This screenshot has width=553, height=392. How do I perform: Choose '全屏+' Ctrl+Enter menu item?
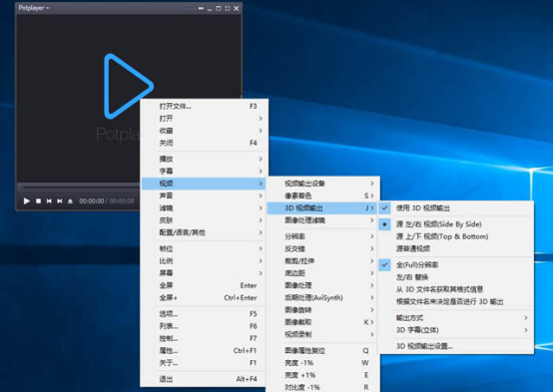coord(205,298)
